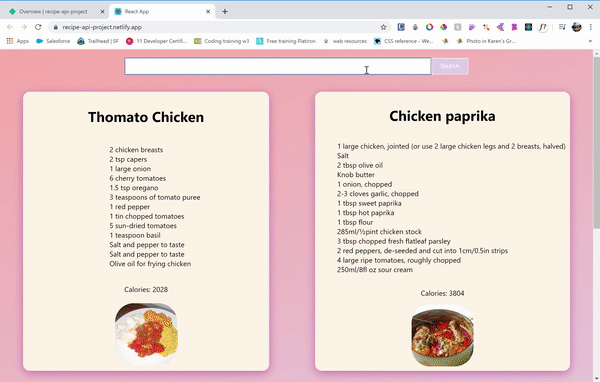Open the CSS reference bookmark

coord(403,41)
